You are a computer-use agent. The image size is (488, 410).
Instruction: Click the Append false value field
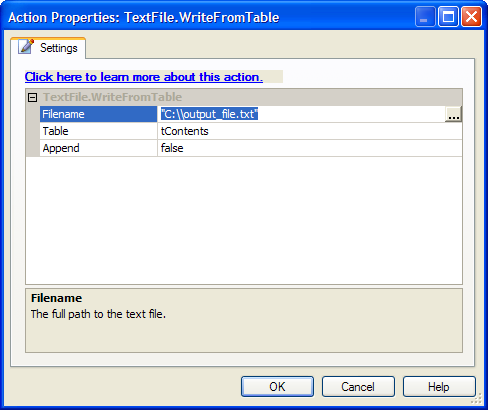[x=310, y=148]
